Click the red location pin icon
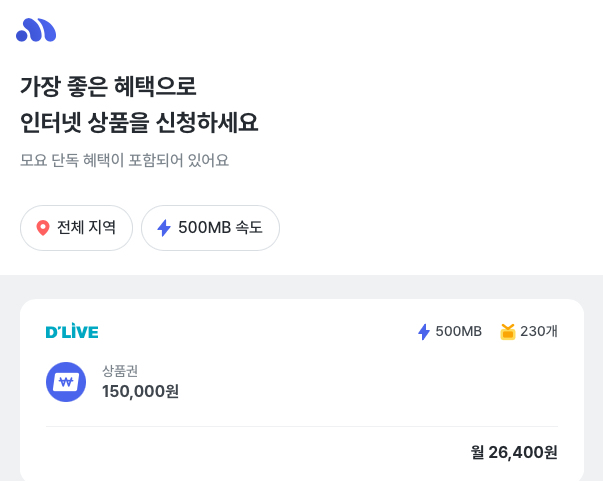603x481 pixels. (x=43, y=228)
